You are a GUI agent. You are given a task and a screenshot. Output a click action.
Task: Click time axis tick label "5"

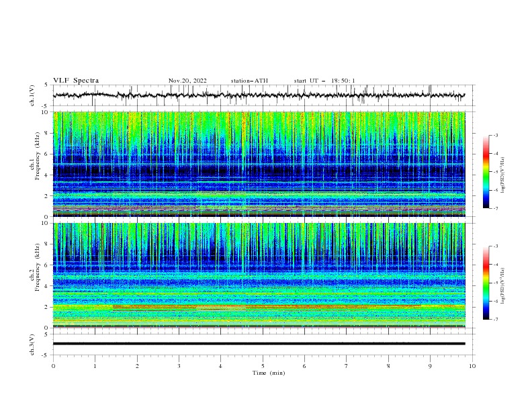tap(263, 366)
